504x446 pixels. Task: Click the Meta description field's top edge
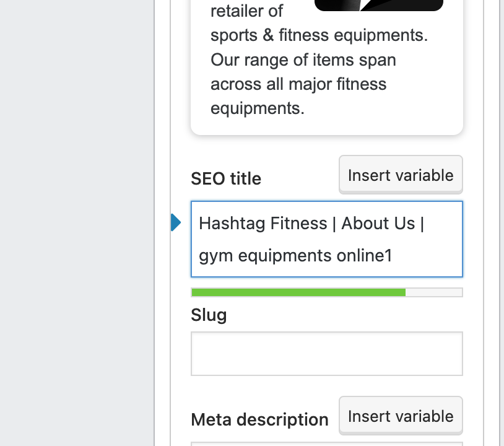(326, 443)
